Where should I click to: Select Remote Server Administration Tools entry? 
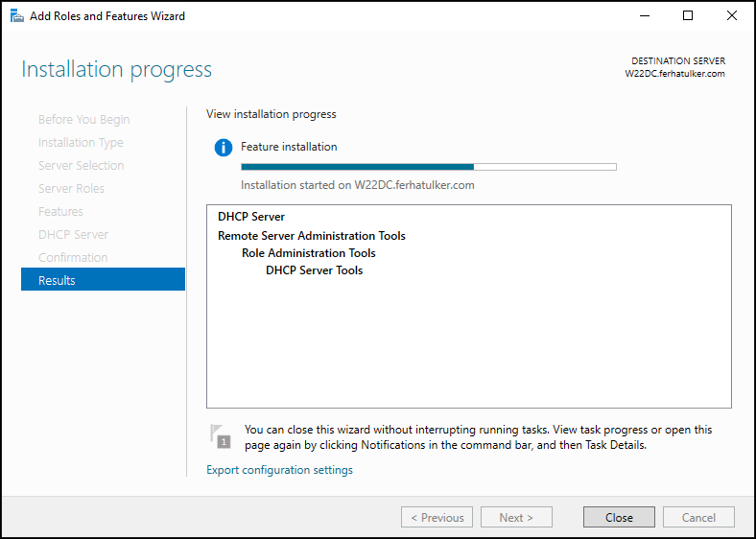pos(312,236)
